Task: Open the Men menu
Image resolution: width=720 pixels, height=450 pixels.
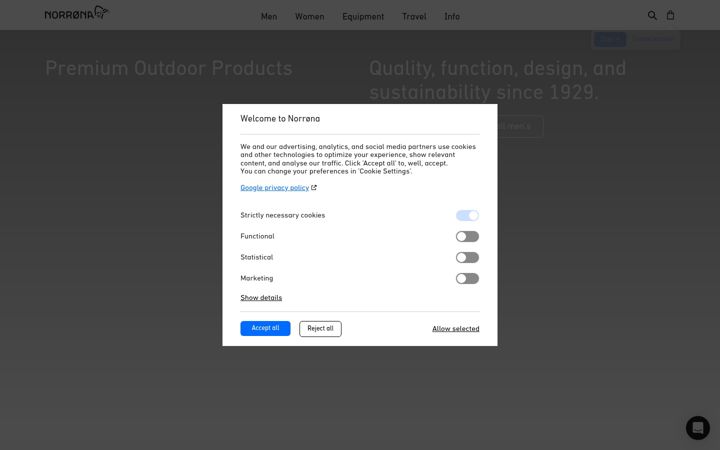Action: click(269, 17)
